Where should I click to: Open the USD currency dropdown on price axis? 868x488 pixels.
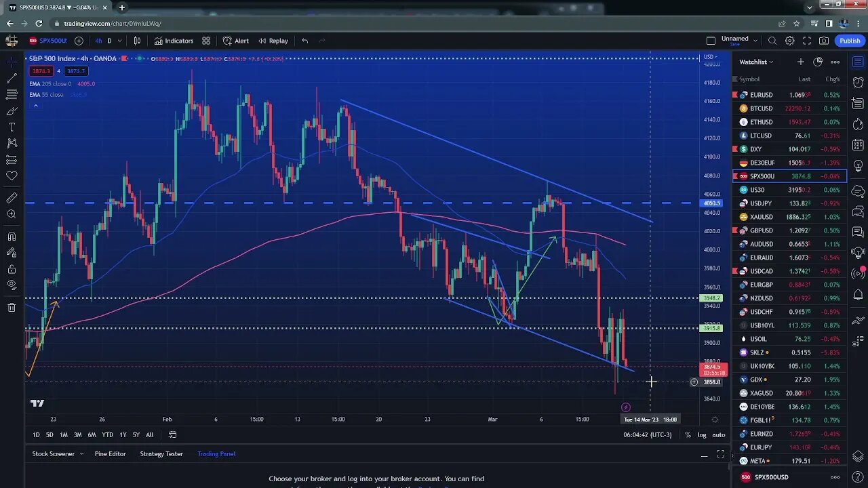pyautogui.click(x=711, y=57)
